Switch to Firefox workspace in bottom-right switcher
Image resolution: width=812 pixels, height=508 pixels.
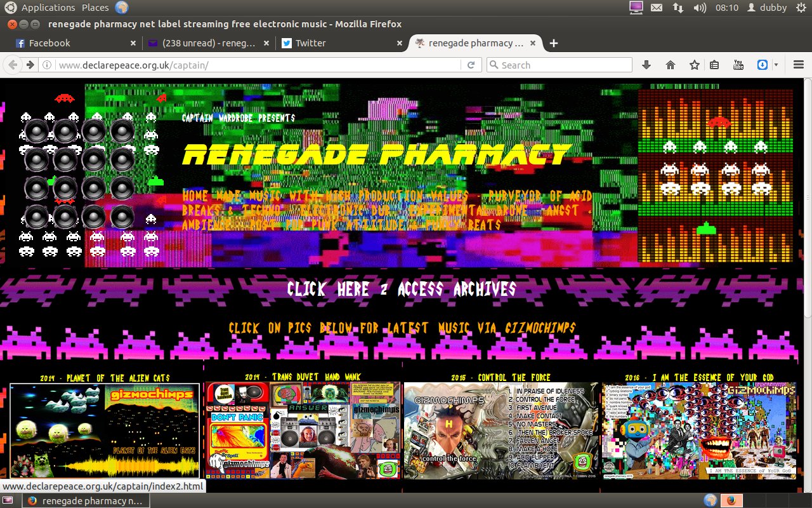(x=731, y=500)
